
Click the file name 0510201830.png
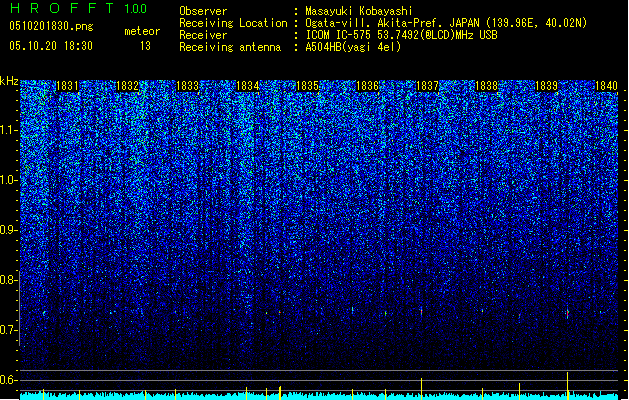pyautogui.click(x=51, y=26)
